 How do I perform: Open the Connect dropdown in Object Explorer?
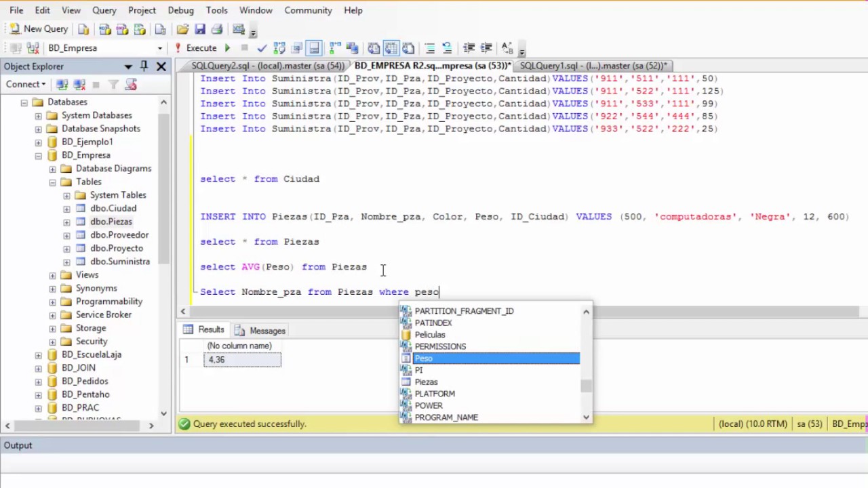tap(26, 84)
